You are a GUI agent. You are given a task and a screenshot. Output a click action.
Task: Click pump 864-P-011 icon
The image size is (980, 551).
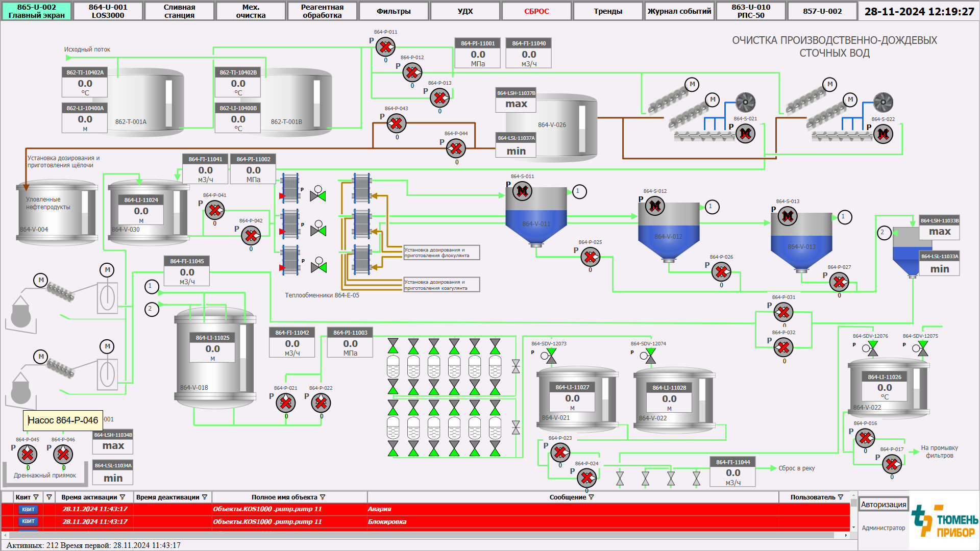point(385,47)
